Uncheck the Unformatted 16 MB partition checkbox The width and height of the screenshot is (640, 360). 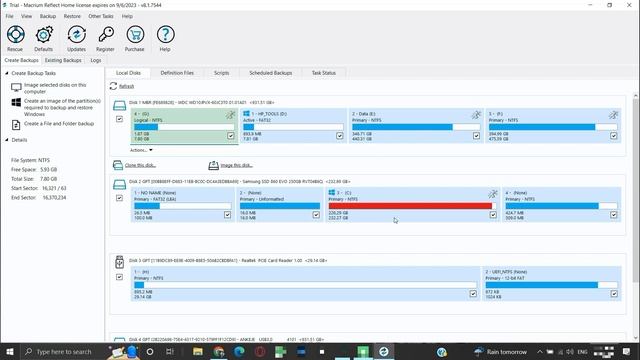click(x=316, y=215)
